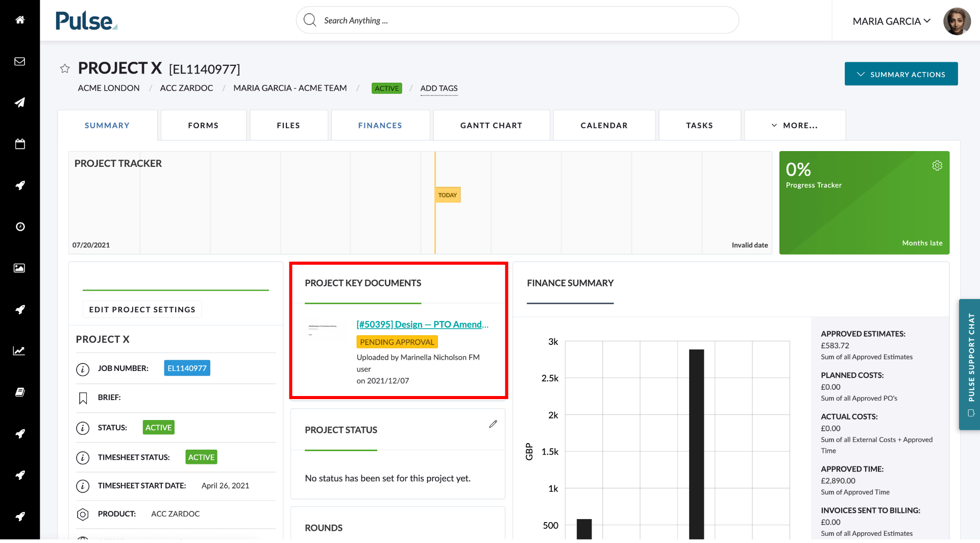The width and height of the screenshot is (980, 543).
Task: Click the Invalid date tracker label
Action: 750,245
